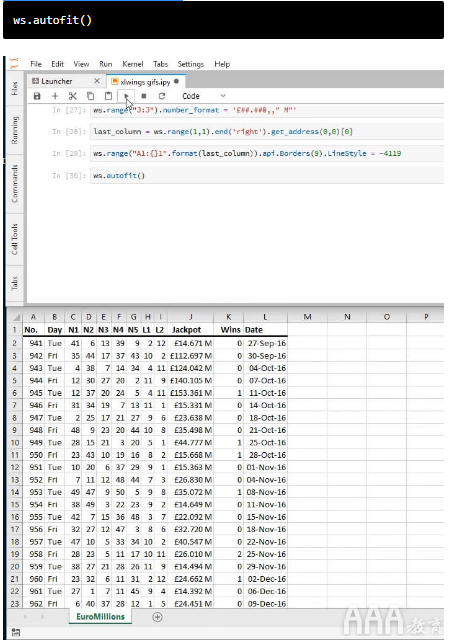Click the ws.autofit() input cell
This screenshot has width=453, height=641.
point(267,176)
